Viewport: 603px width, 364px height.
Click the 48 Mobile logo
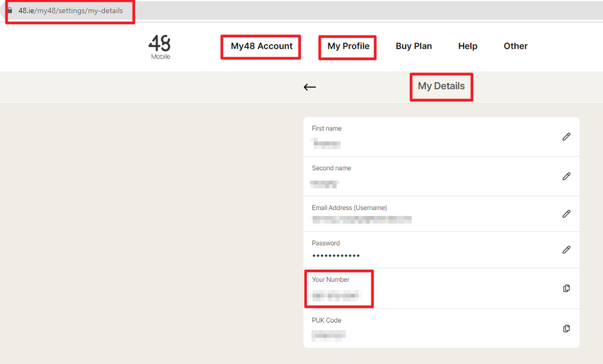[x=160, y=47]
